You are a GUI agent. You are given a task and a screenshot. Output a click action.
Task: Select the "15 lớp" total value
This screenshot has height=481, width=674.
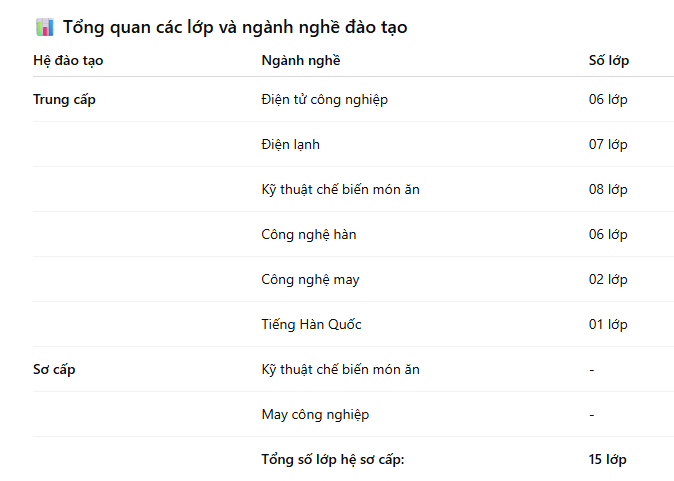tap(607, 460)
